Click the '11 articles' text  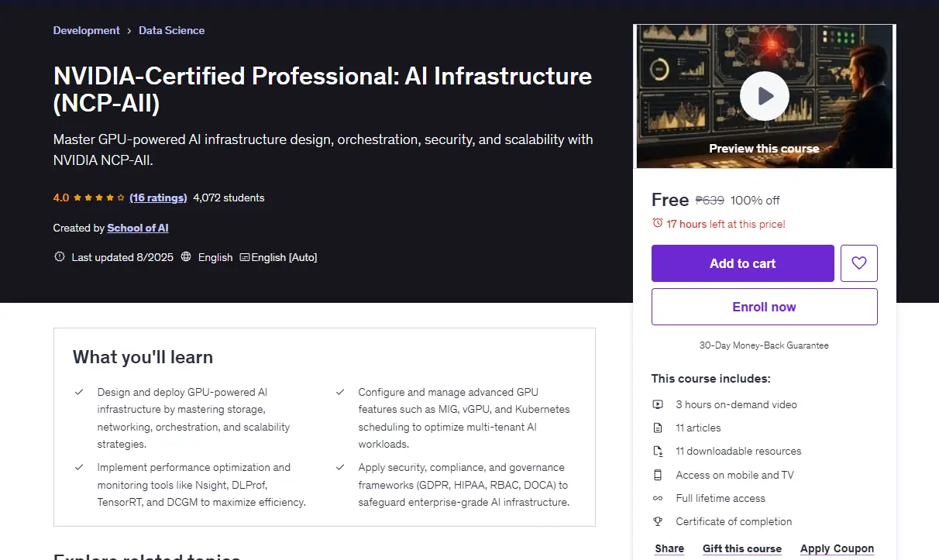click(698, 428)
